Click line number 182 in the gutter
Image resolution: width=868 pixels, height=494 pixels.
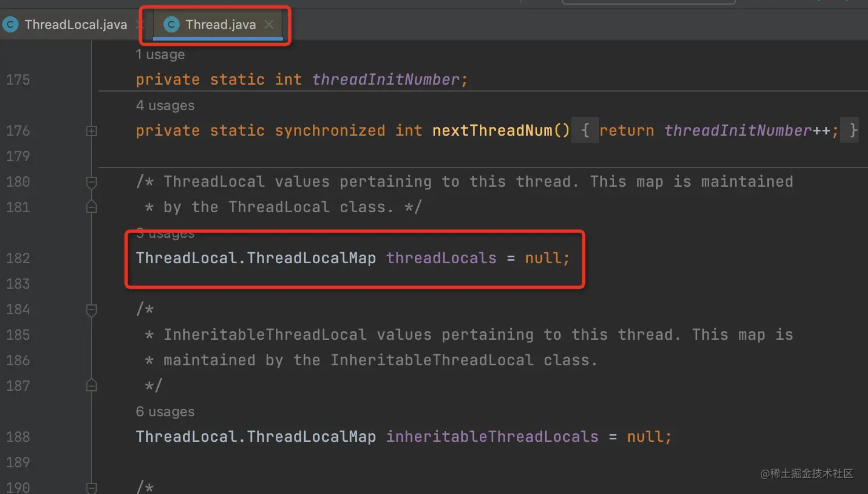[18, 259]
